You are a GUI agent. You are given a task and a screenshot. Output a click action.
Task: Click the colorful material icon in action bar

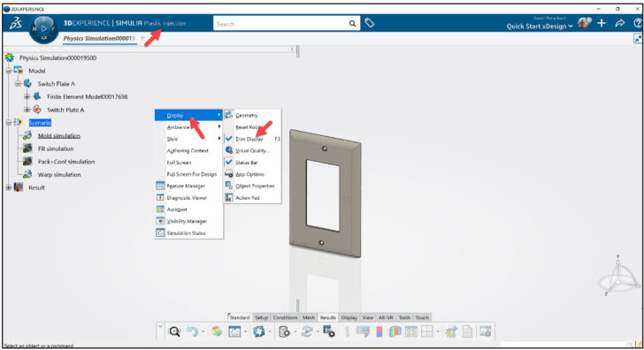point(217,331)
